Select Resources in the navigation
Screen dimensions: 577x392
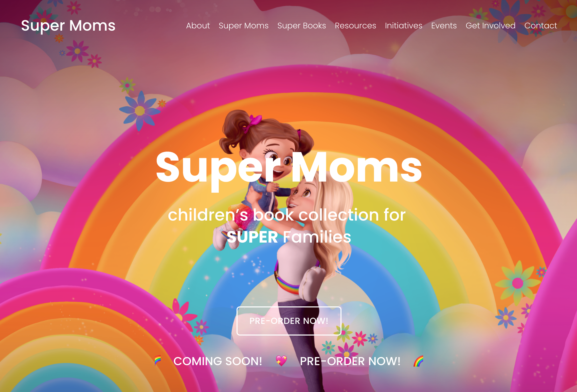pyautogui.click(x=355, y=26)
